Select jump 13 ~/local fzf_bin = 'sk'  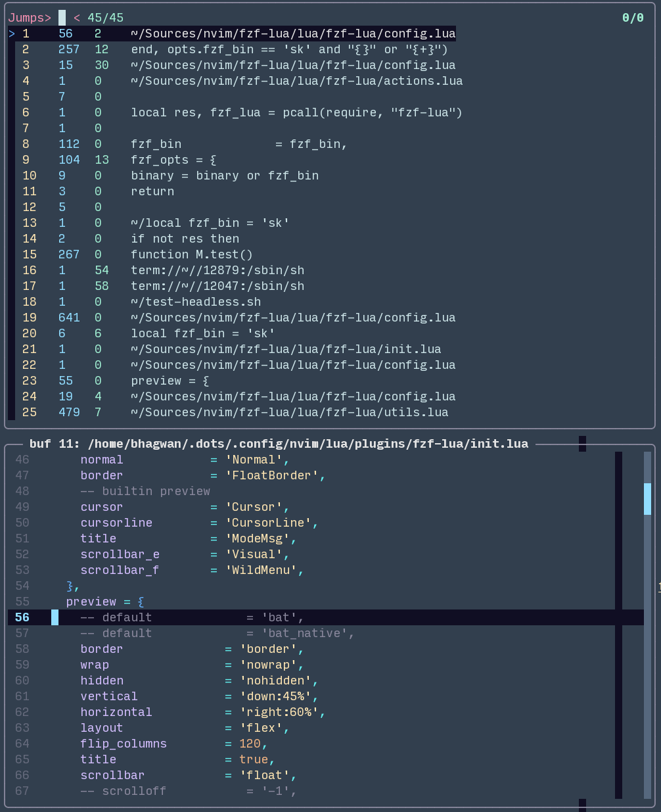coord(156,223)
